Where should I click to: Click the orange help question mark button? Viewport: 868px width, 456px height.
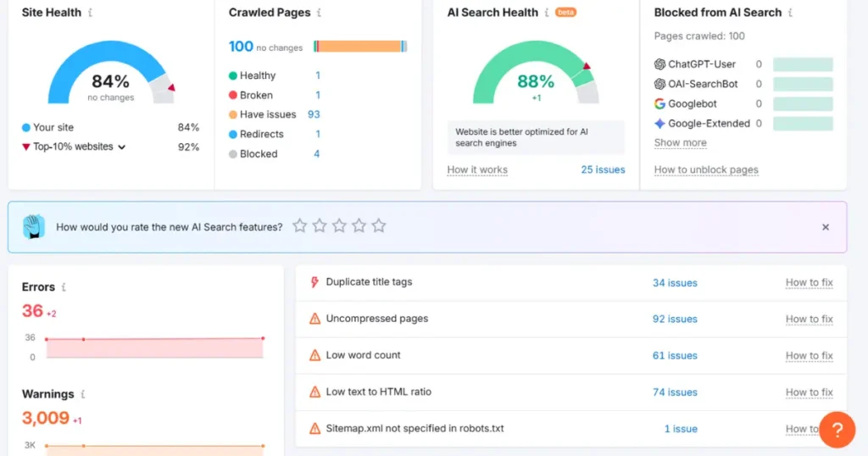point(837,430)
